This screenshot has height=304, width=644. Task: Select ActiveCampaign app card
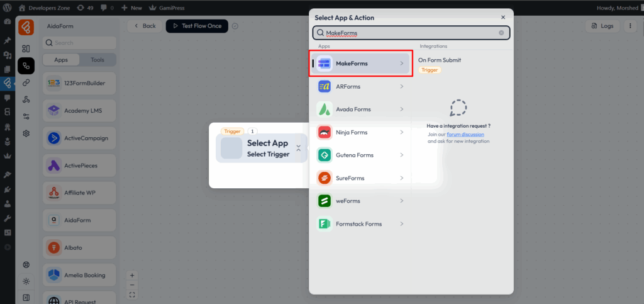[79, 138]
